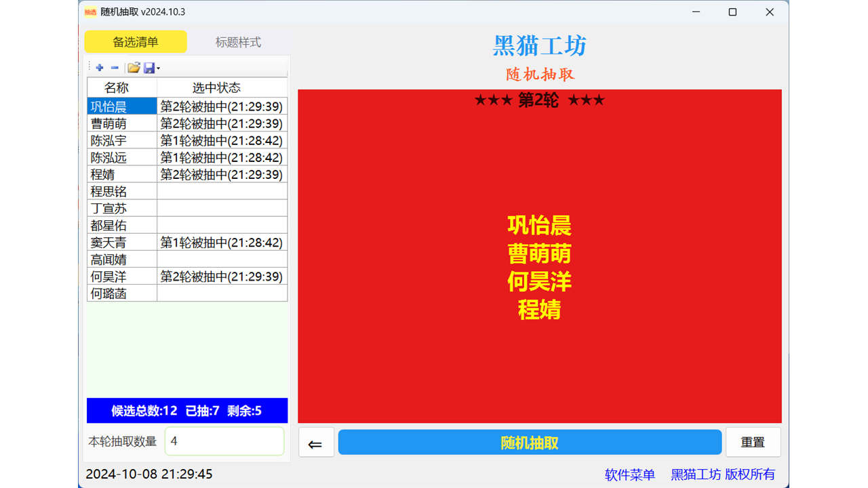Viewport: 868px width, 488px height.
Task: Maximize the application window
Action: coord(732,12)
